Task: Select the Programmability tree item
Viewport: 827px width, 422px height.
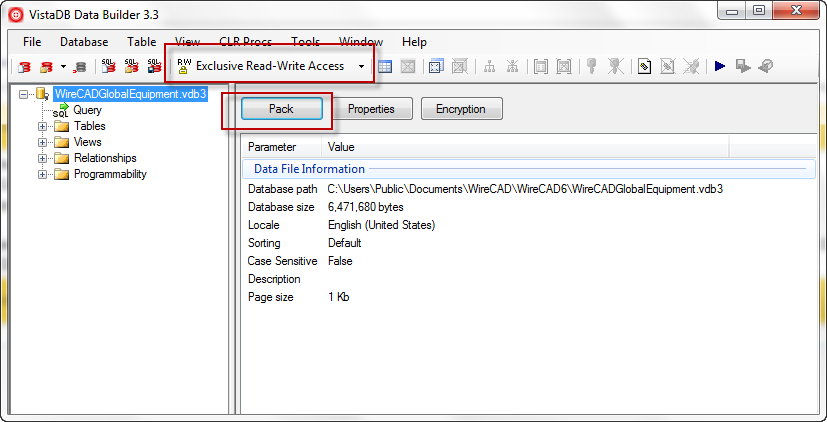Action: (110, 174)
